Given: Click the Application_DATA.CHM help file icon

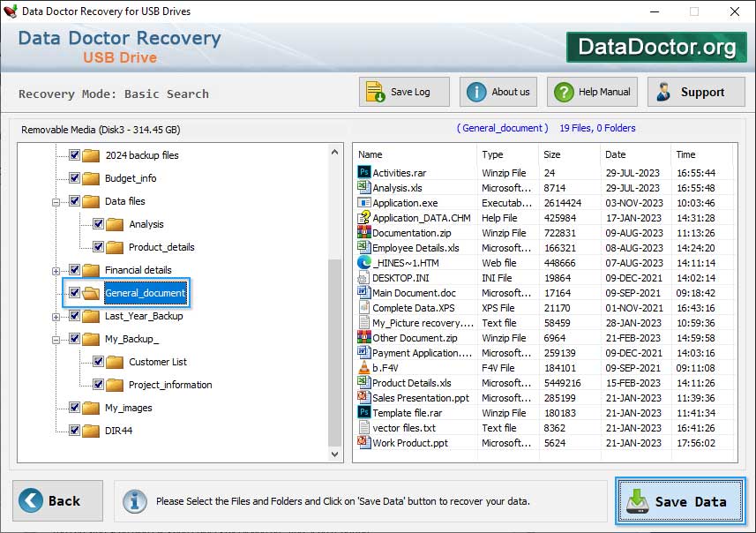Looking at the screenshot, I should point(364,217).
